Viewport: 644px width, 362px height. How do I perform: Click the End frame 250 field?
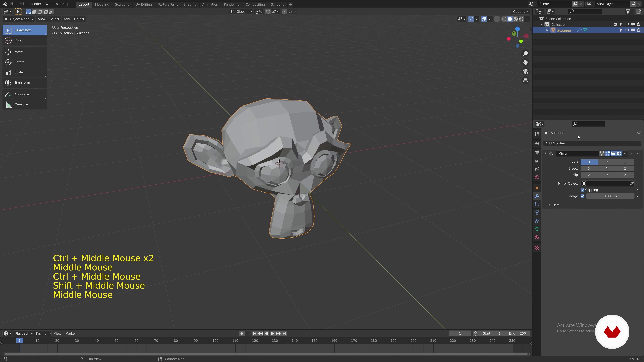(518, 333)
